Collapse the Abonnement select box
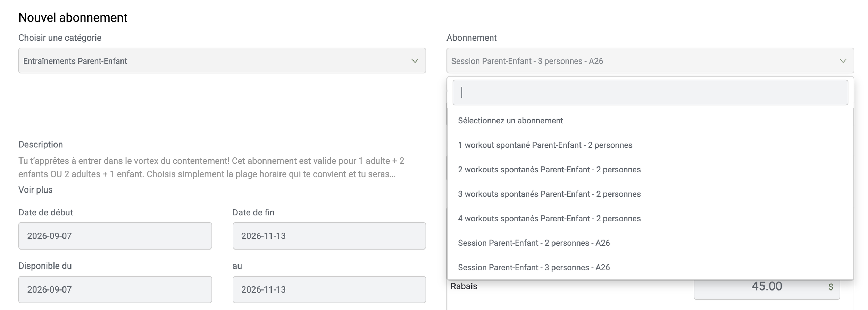 pyautogui.click(x=650, y=60)
